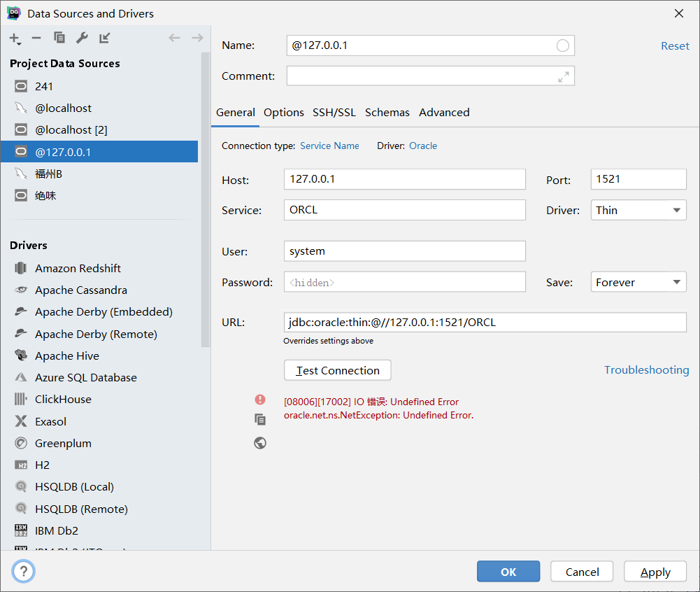Choose the HSQLDB (Local) driver

tap(99, 487)
